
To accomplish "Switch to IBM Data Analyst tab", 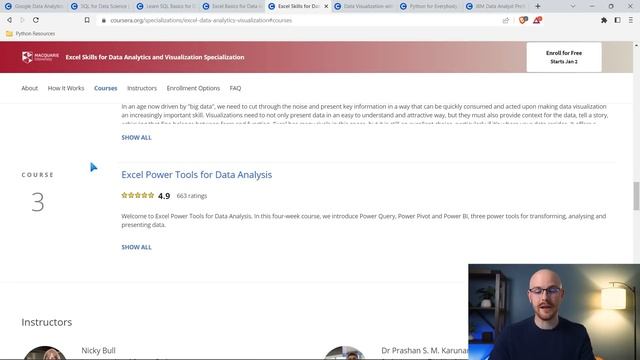I will pos(496,6).
